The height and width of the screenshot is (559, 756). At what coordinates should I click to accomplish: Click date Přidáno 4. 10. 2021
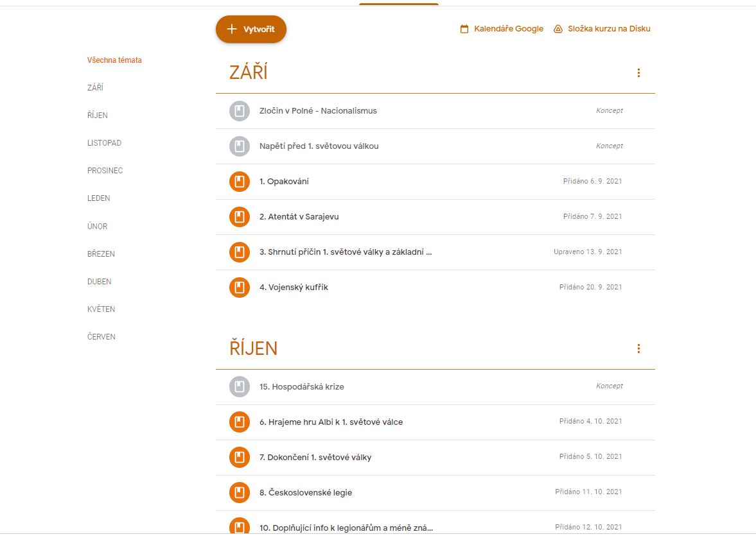pos(591,421)
